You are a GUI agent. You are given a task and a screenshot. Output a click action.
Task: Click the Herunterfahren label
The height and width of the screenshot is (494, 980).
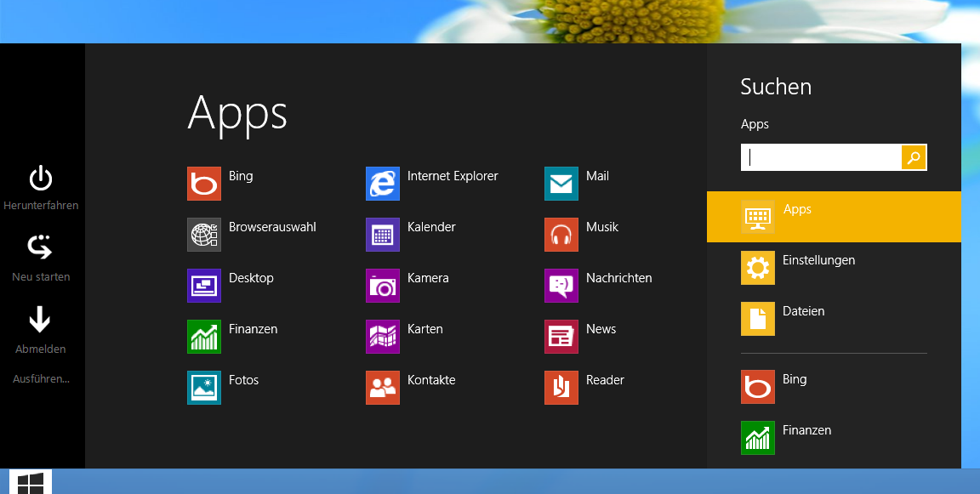[x=41, y=206]
